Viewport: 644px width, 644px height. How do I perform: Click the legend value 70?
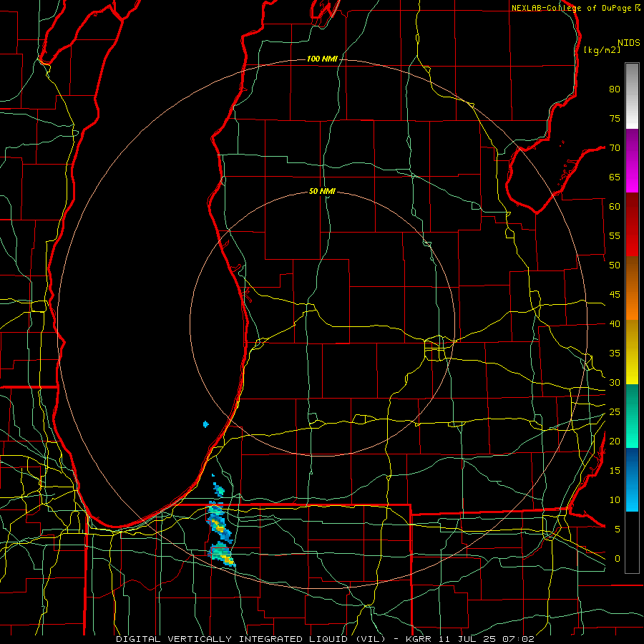pos(615,148)
